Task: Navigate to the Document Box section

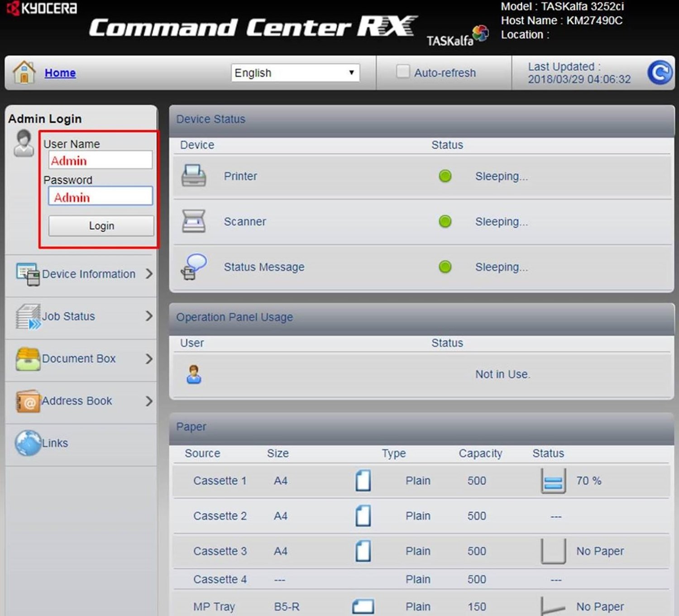Action: [x=79, y=358]
